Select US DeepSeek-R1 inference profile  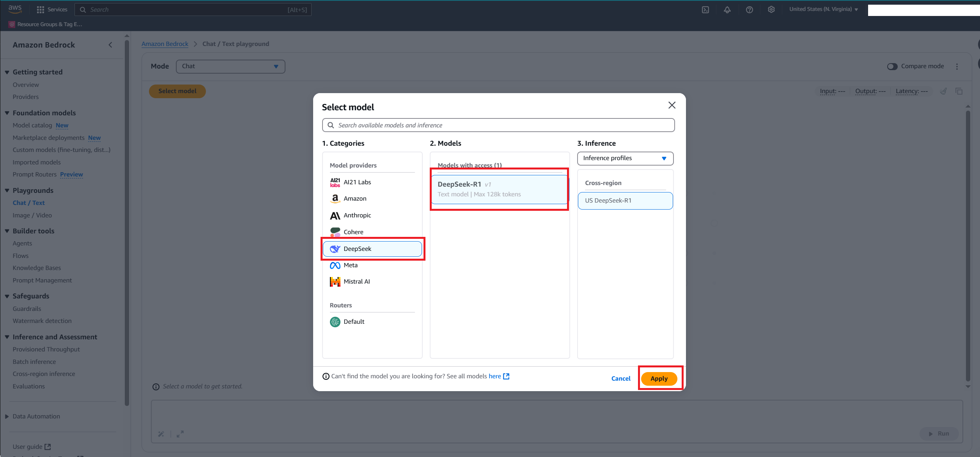pyautogui.click(x=625, y=201)
